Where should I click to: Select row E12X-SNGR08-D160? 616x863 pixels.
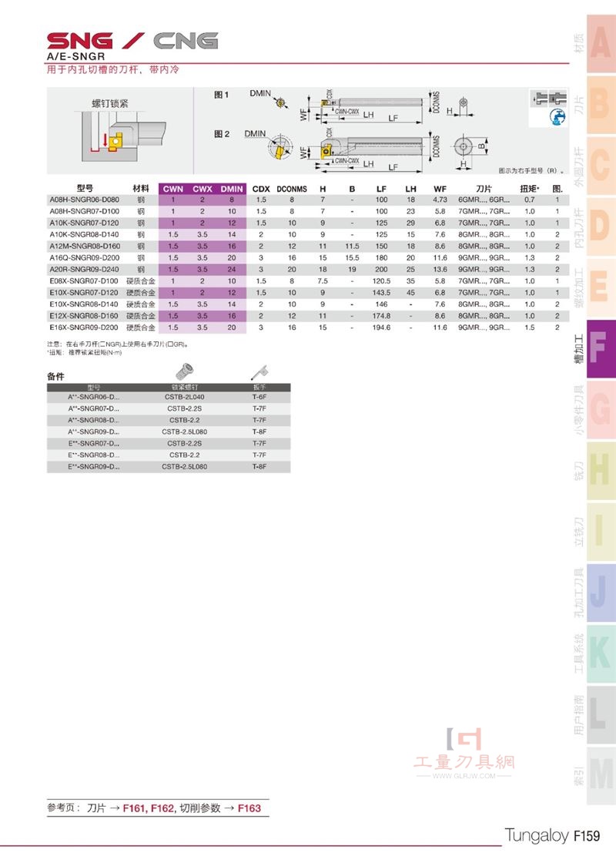pos(307,316)
